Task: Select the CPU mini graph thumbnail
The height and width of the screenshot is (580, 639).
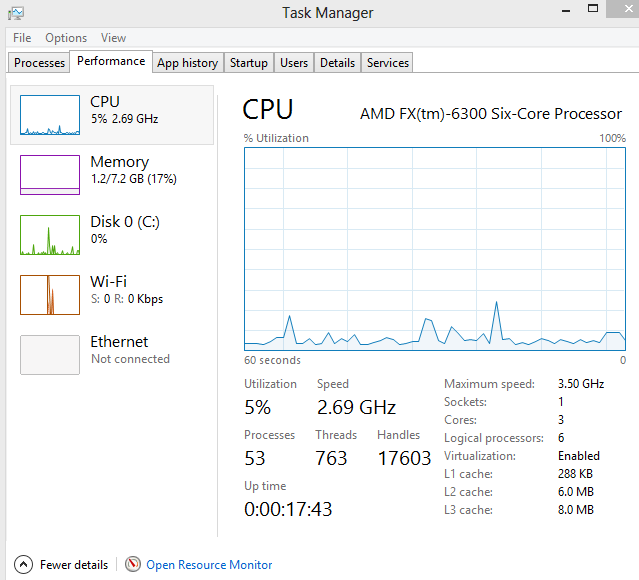Action: click(50, 115)
